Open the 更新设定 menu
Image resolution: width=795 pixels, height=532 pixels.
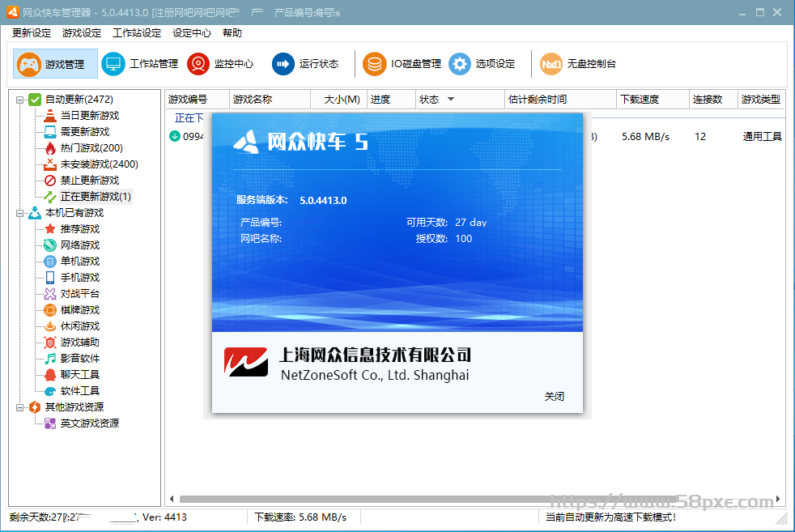click(32, 33)
